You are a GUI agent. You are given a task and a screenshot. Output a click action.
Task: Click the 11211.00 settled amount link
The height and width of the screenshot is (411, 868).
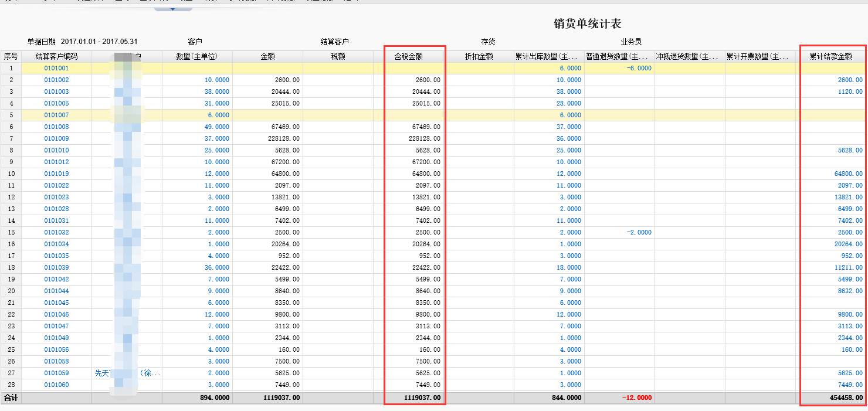[x=848, y=267]
